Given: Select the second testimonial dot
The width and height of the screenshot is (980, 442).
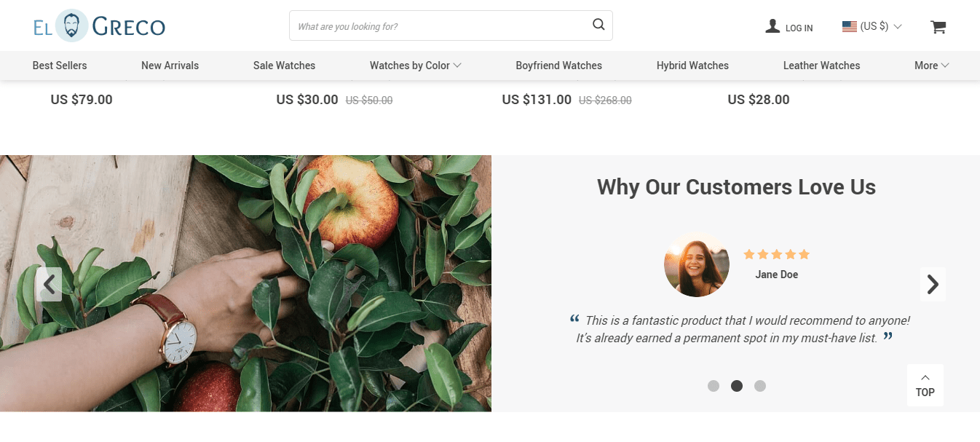Looking at the screenshot, I should click(x=737, y=386).
